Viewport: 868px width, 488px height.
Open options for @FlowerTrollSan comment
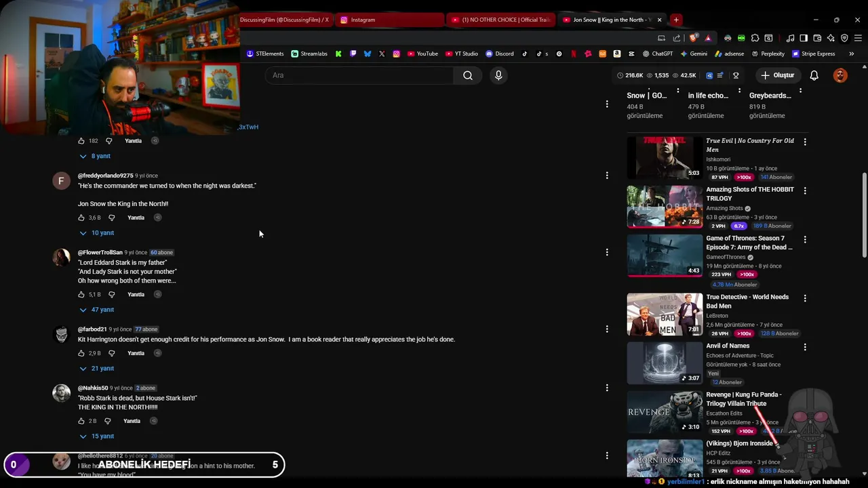(x=607, y=252)
